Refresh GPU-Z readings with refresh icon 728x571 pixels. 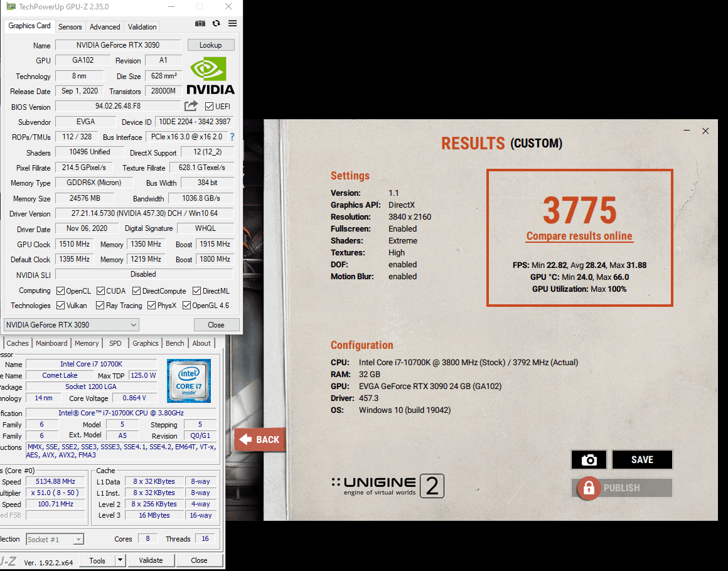coord(217,23)
